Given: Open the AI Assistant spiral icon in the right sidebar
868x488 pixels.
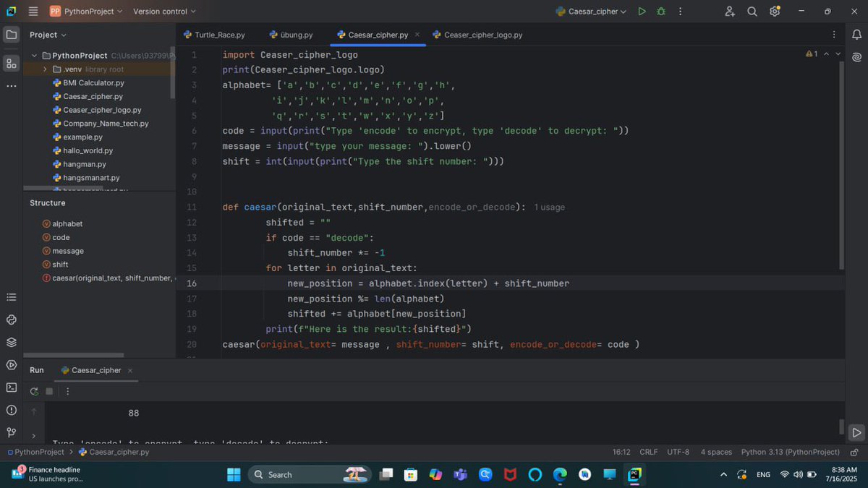Looking at the screenshot, I should point(856,57).
